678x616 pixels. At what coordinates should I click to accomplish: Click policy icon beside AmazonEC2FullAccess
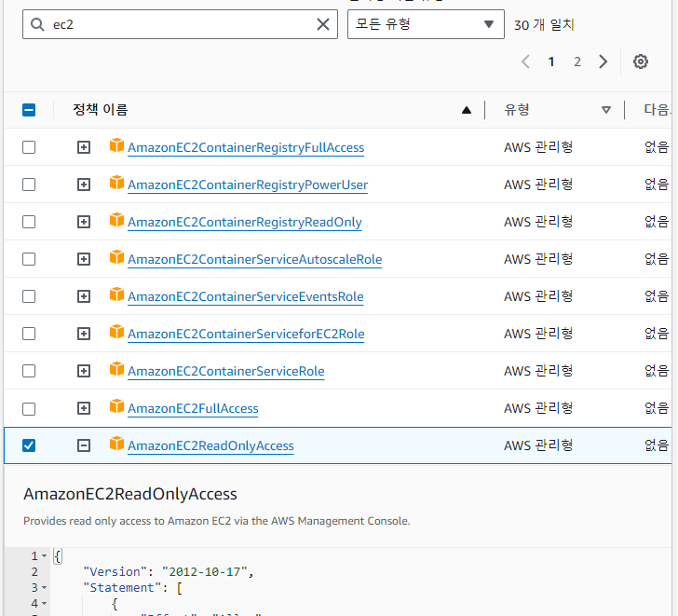click(x=116, y=406)
